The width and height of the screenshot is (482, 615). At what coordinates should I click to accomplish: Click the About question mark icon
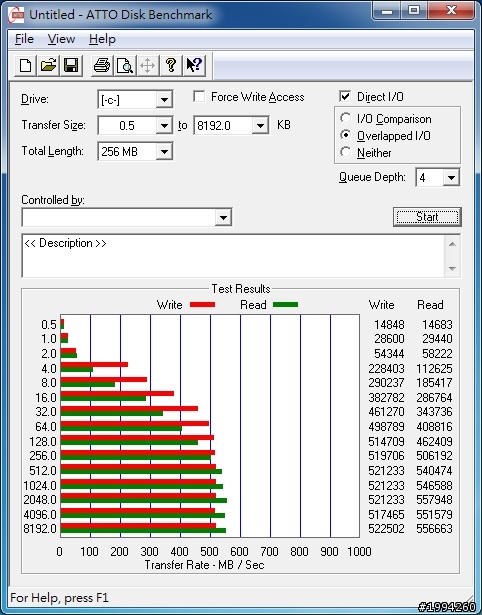pos(171,65)
